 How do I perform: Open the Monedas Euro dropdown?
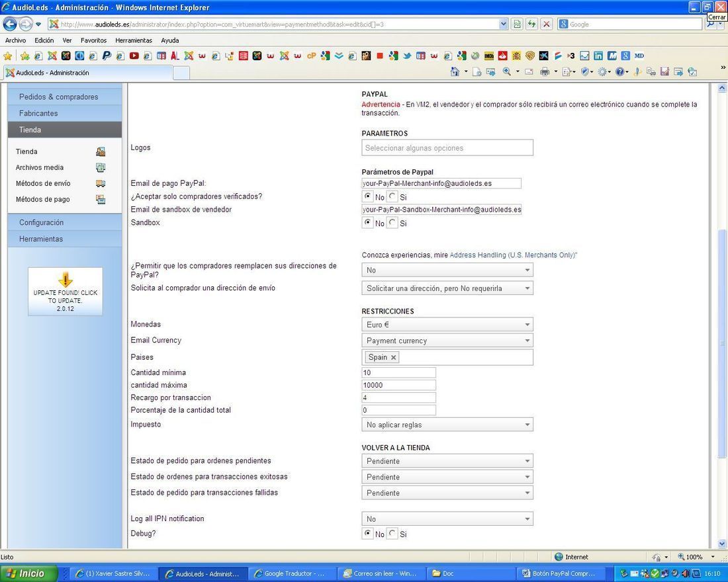click(x=447, y=325)
